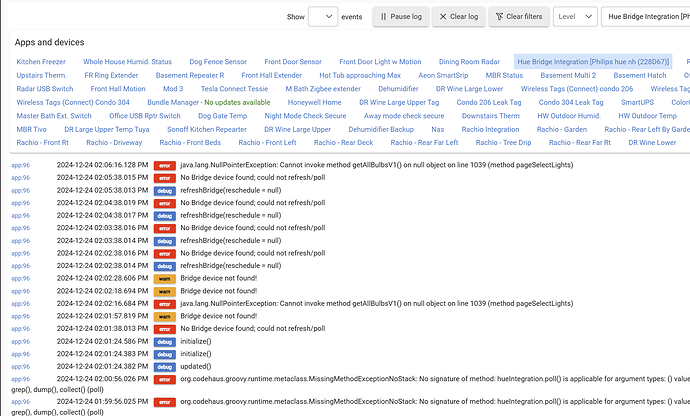
Task: Select highlighted Hue Bridge Integration filter
Action: tap(593, 62)
